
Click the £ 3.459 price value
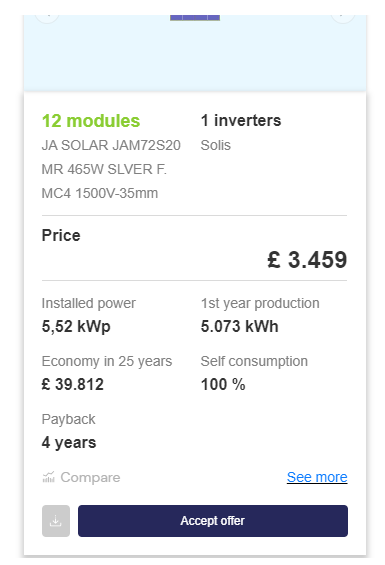click(x=307, y=259)
